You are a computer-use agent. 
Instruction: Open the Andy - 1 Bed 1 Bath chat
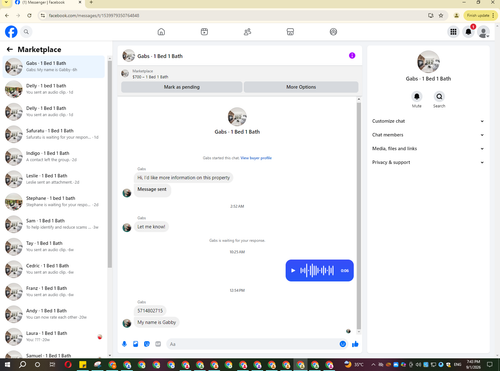tap(54, 314)
